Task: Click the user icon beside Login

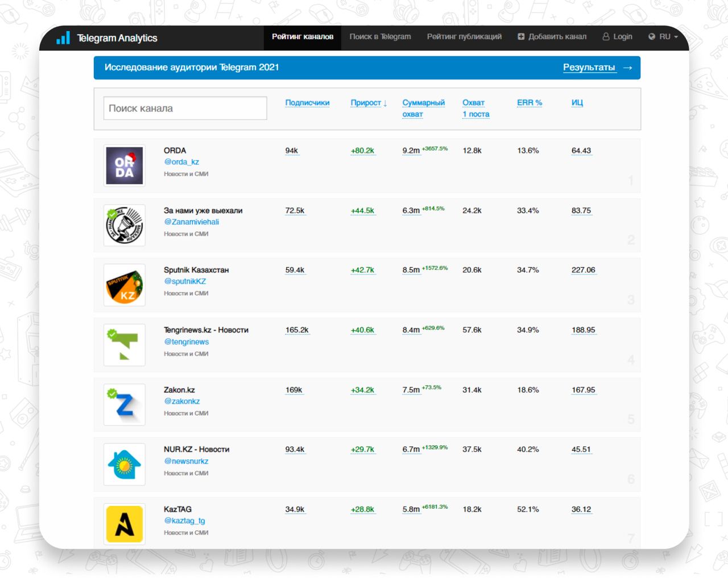Action: click(x=606, y=36)
